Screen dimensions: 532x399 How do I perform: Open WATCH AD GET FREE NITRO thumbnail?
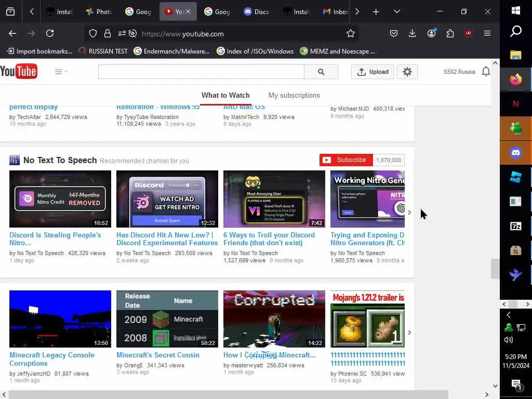pyautogui.click(x=167, y=199)
